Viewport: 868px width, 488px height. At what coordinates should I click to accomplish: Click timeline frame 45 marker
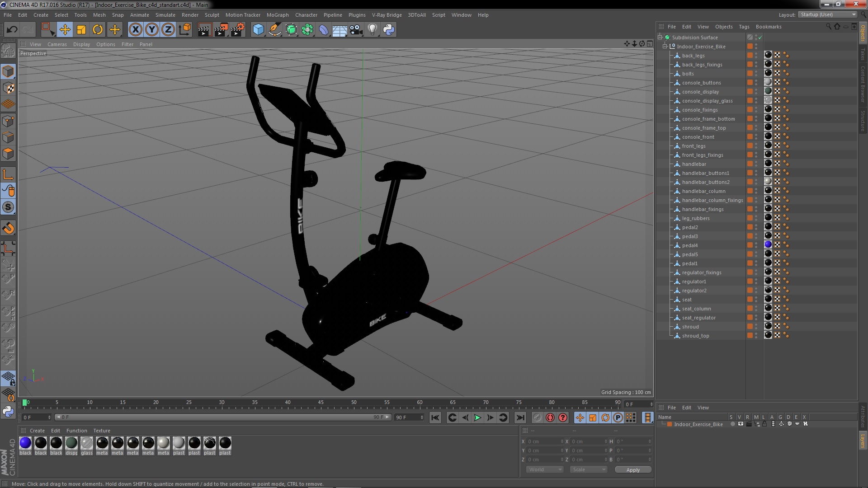321,403
